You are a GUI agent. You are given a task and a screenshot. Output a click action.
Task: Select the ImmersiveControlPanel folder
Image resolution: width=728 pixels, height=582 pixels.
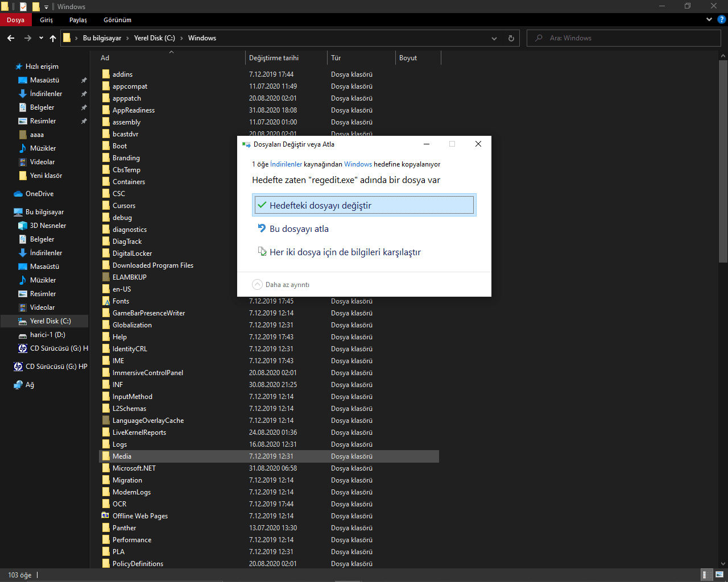269,373
